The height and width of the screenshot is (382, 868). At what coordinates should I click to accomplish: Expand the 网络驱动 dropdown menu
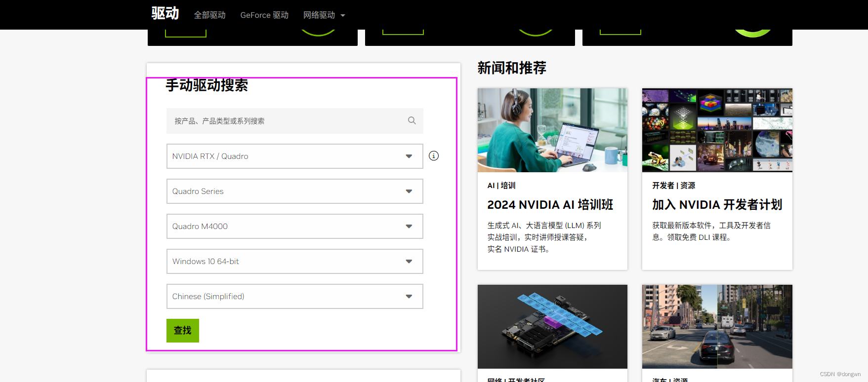tap(324, 15)
